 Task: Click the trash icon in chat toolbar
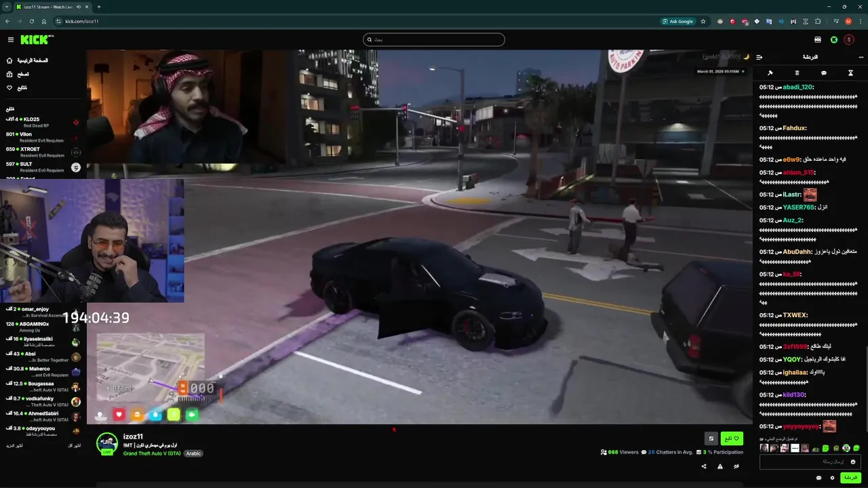pos(797,73)
